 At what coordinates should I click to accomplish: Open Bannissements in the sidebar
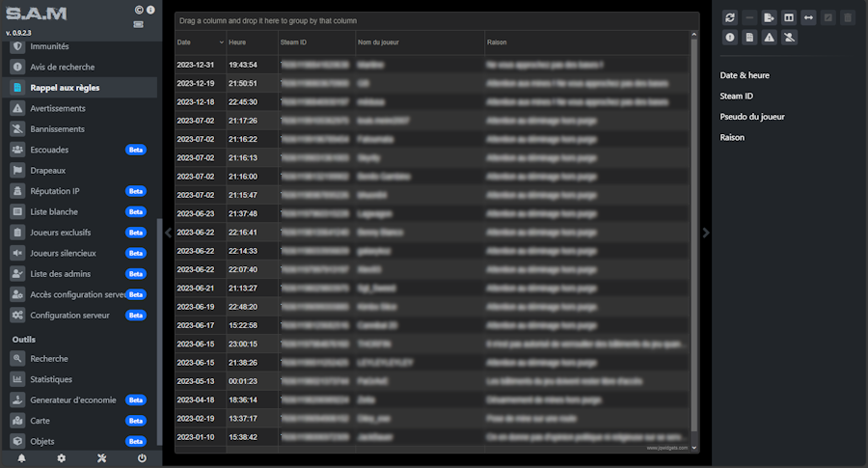(x=57, y=129)
